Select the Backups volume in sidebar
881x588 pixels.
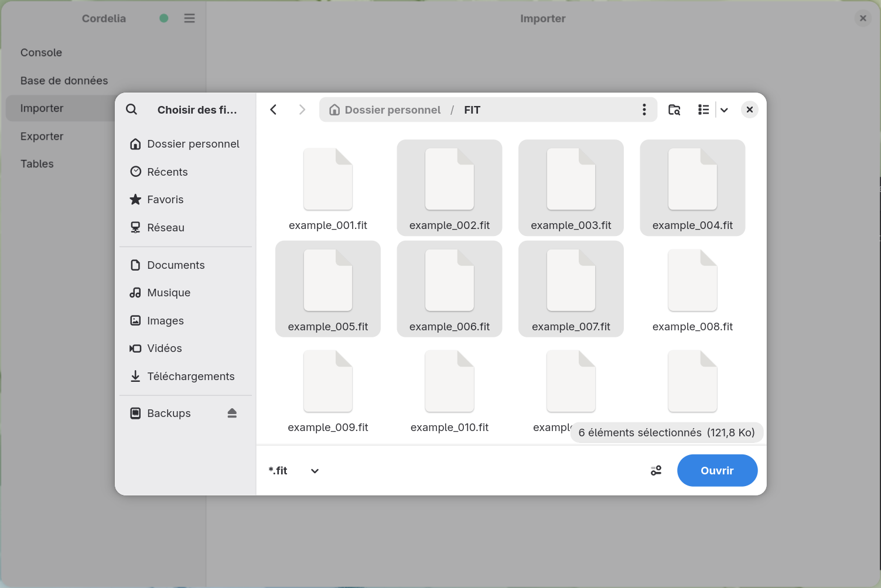[186, 413]
